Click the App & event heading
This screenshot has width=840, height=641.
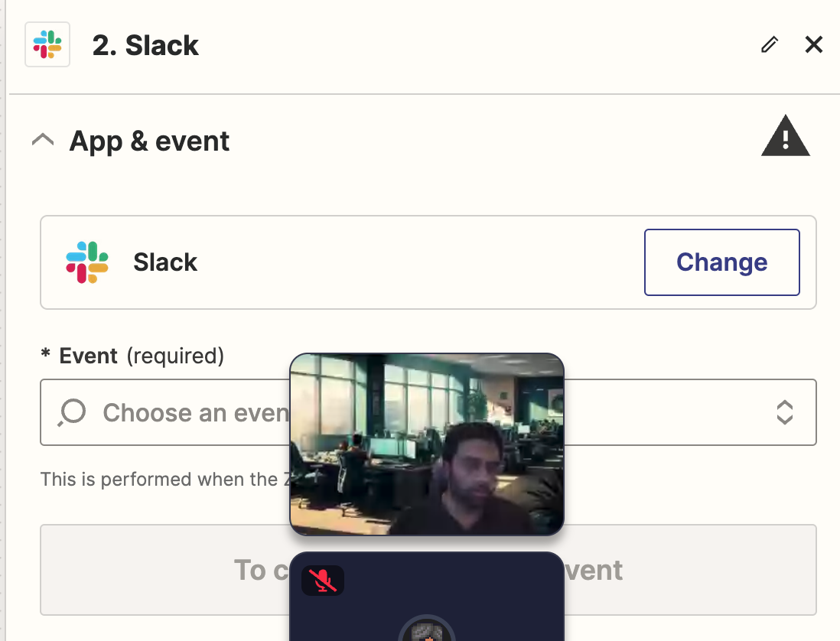pos(149,142)
